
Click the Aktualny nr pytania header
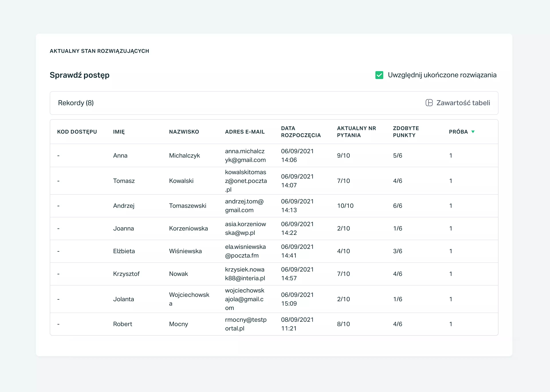coord(356,132)
